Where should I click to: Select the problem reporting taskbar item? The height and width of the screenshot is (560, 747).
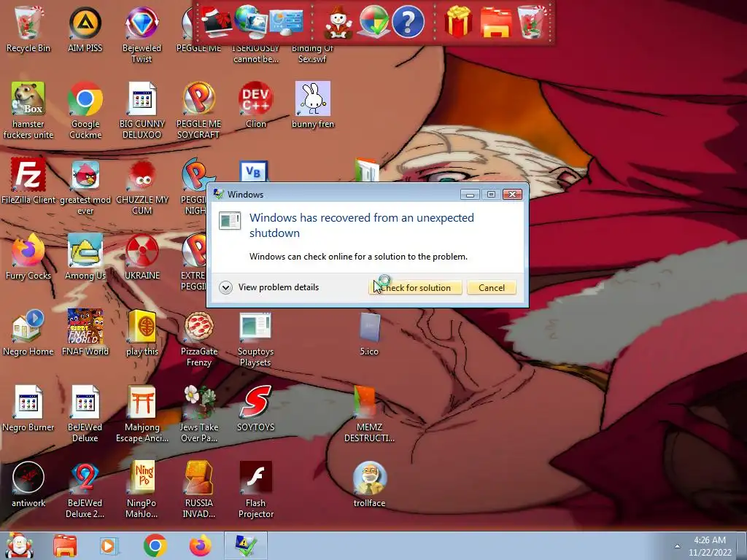[245, 545]
